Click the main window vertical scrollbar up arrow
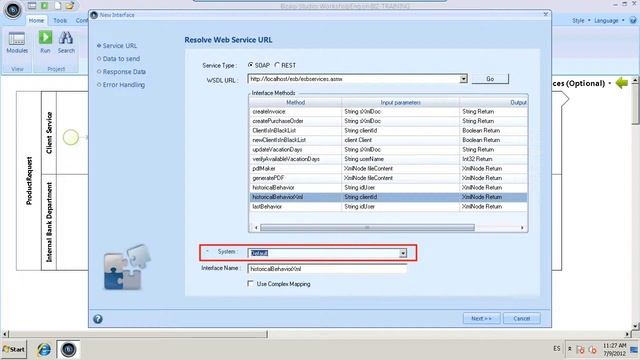The width and height of the screenshot is (640, 360). (635, 80)
